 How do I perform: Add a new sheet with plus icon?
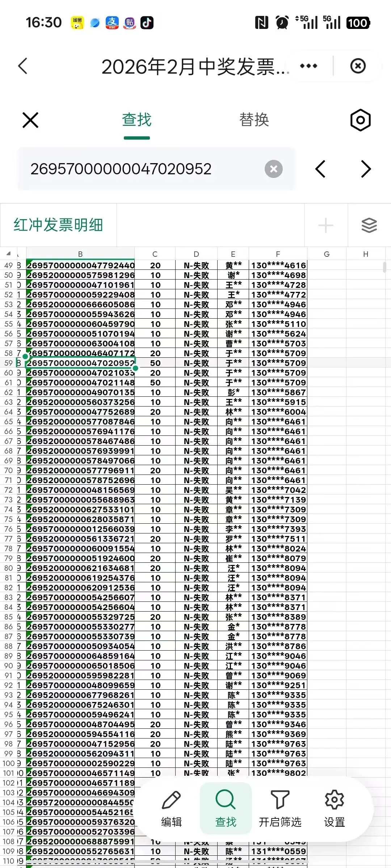(325, 226)
